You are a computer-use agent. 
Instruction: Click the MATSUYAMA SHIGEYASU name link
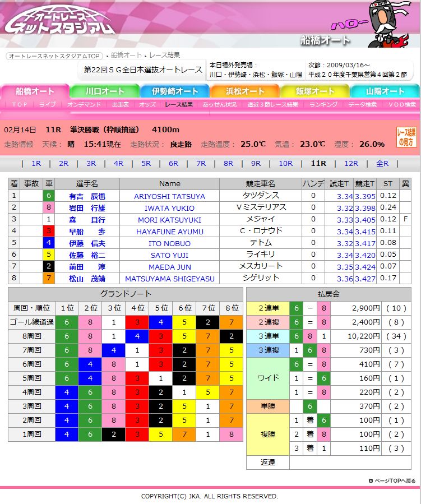pyautogui.click(x=169, y=279)
